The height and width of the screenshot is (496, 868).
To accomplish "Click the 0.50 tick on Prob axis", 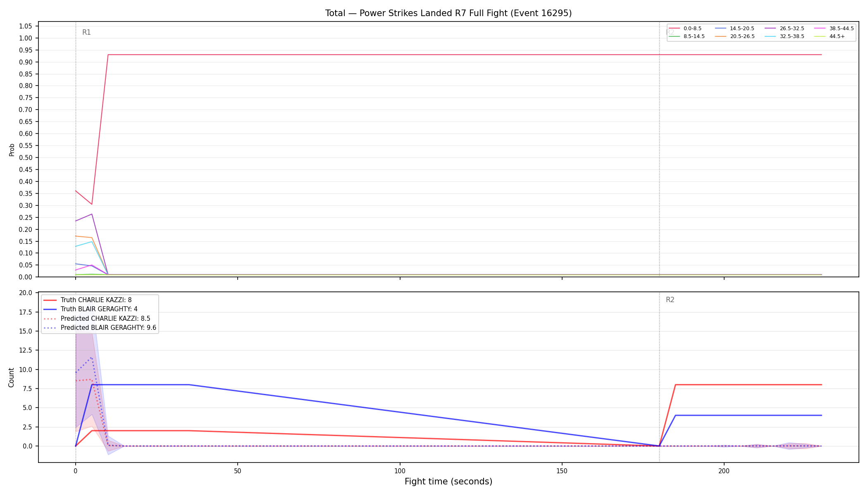I will [x=25, y=158].
